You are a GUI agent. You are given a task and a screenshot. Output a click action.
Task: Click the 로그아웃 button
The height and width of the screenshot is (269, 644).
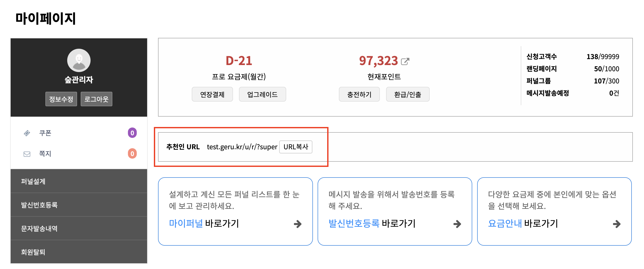[x=97, y=99]
